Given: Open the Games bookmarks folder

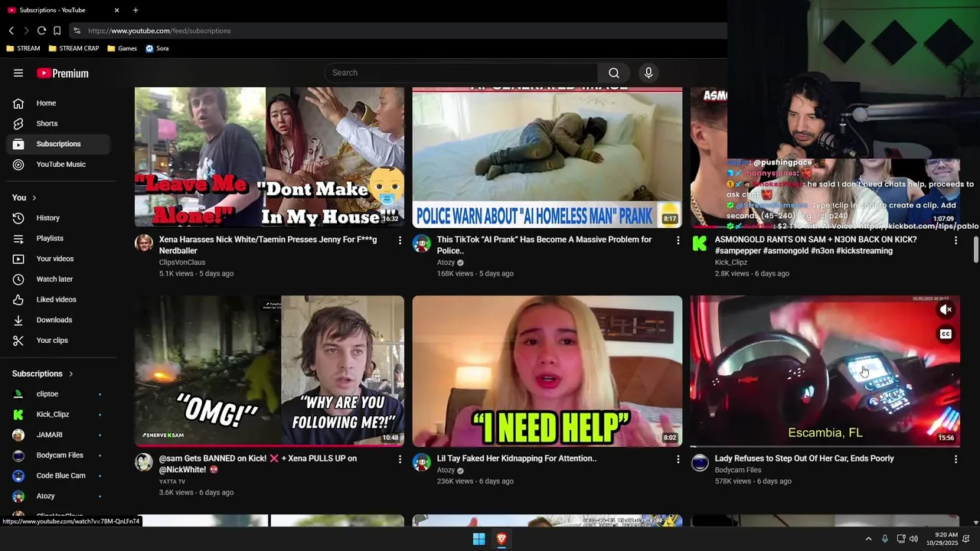Looking at the screenshot, I should pos(122,48).
